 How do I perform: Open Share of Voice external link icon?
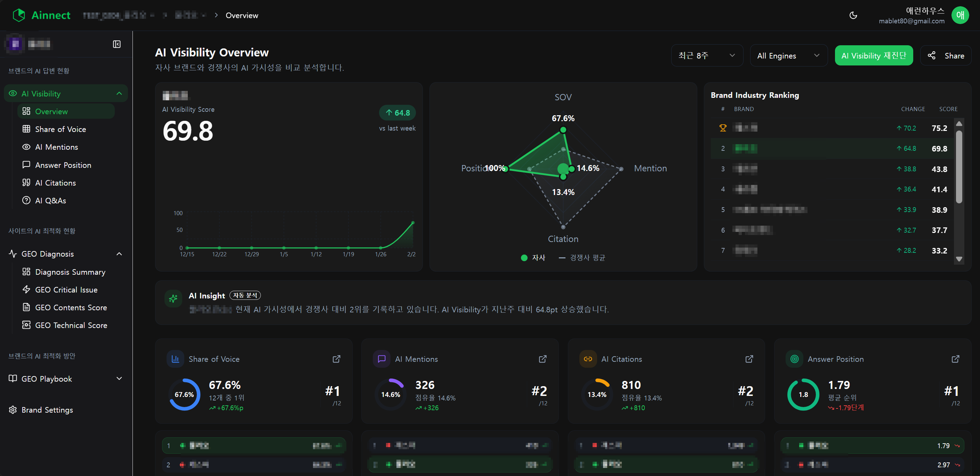pos(336,359)
